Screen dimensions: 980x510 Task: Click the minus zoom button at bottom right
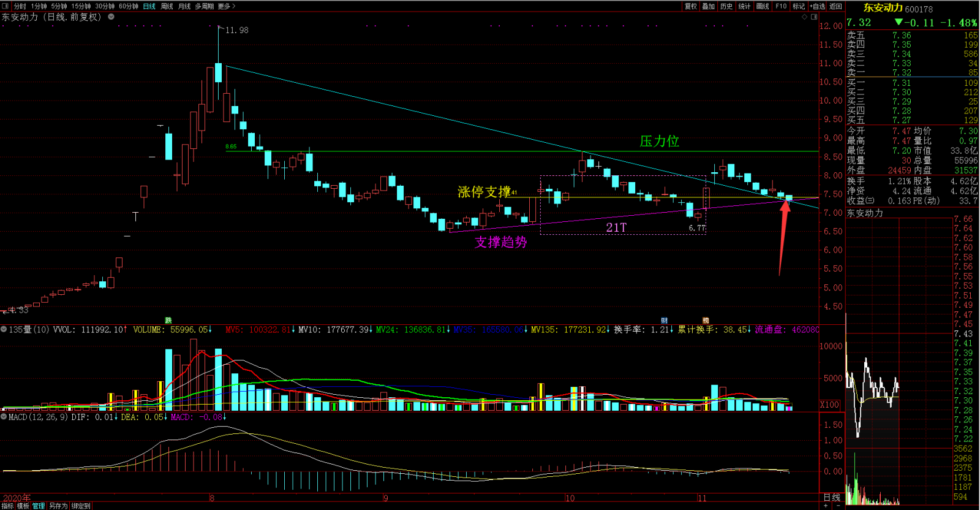pos(838,506)
